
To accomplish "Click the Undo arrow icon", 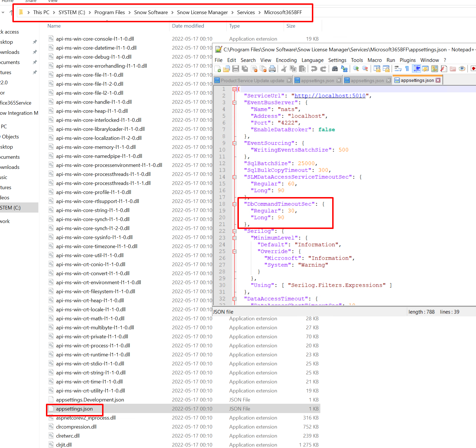I will (x=314, y=69).
